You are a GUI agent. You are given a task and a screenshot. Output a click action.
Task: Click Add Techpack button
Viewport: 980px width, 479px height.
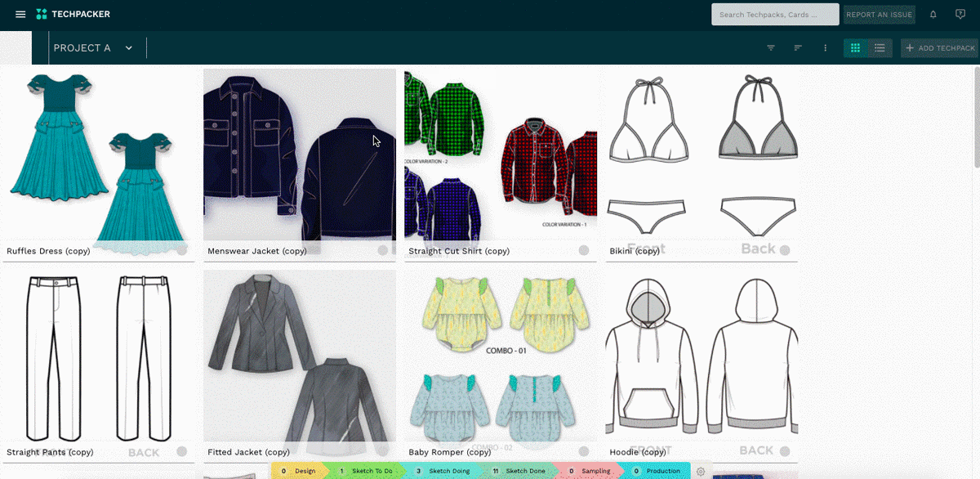click(939, 48)
